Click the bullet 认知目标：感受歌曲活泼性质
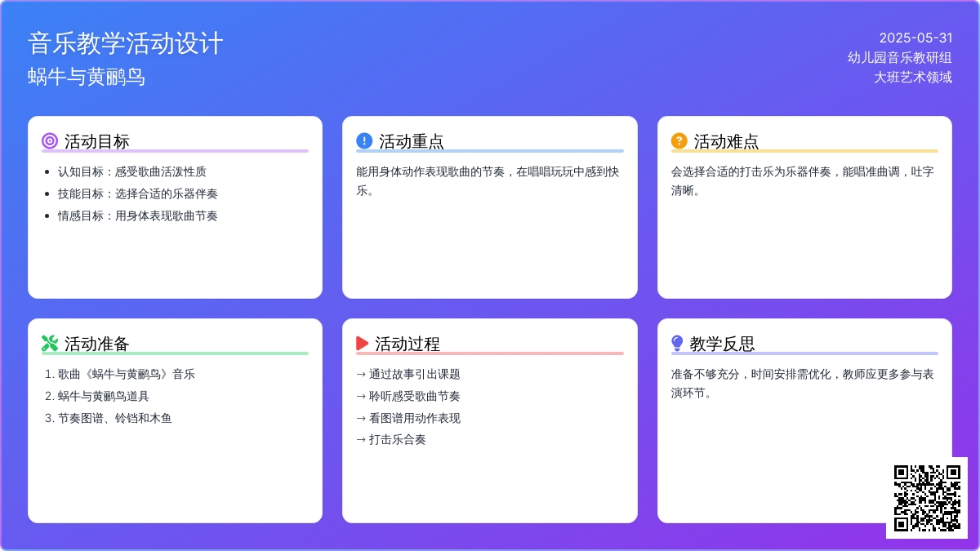The image size is (980, 551). 132,171
